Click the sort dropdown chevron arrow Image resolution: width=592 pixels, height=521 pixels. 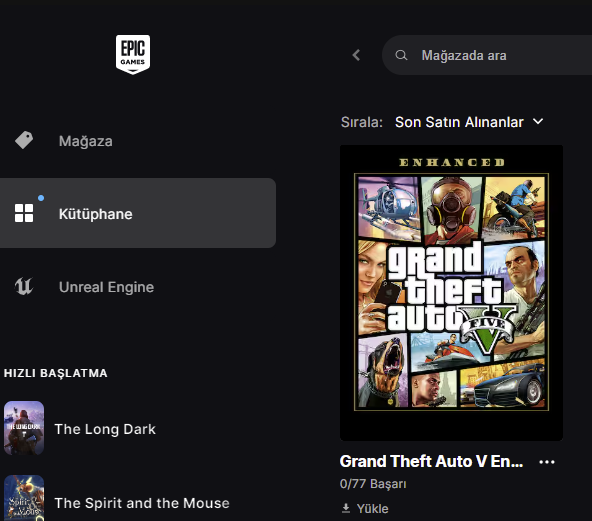pyautogui.click(x=538, y=122)
